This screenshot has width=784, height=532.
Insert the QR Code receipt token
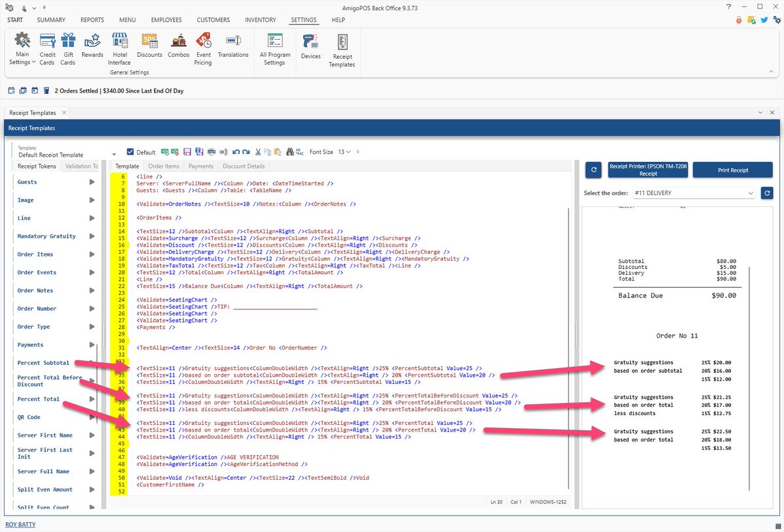point(28,417)
